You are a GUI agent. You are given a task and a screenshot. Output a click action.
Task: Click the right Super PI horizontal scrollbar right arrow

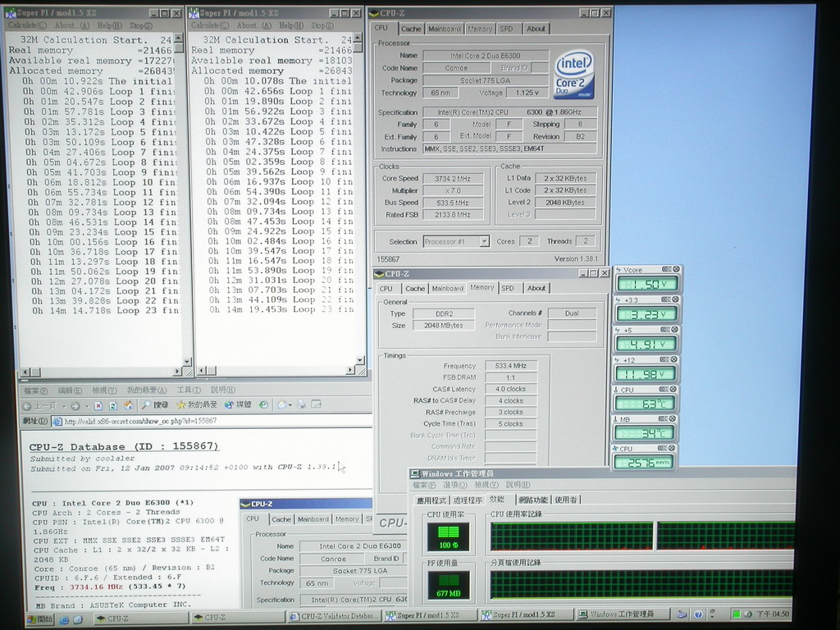[x=350, y=370]
